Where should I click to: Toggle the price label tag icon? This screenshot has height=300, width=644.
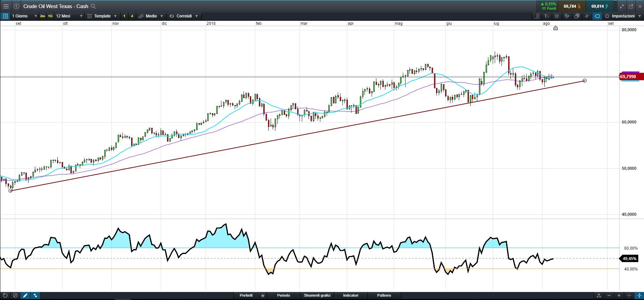(x=597, y=16)
